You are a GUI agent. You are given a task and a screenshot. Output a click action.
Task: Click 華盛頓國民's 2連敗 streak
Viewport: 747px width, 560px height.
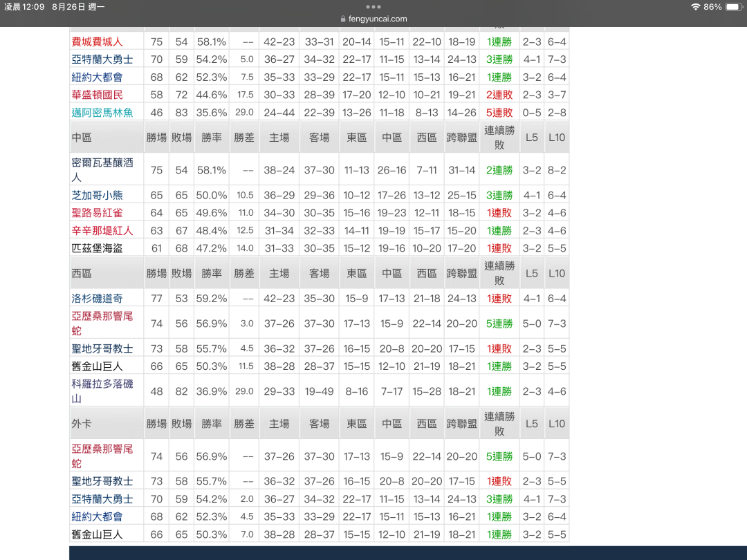[x=499, y=95]
